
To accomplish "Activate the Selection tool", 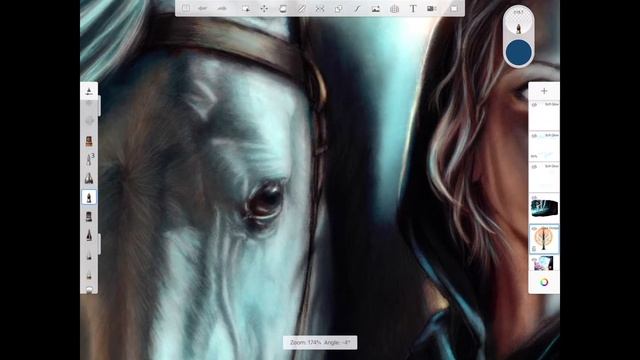I will [x=246, y=8].
